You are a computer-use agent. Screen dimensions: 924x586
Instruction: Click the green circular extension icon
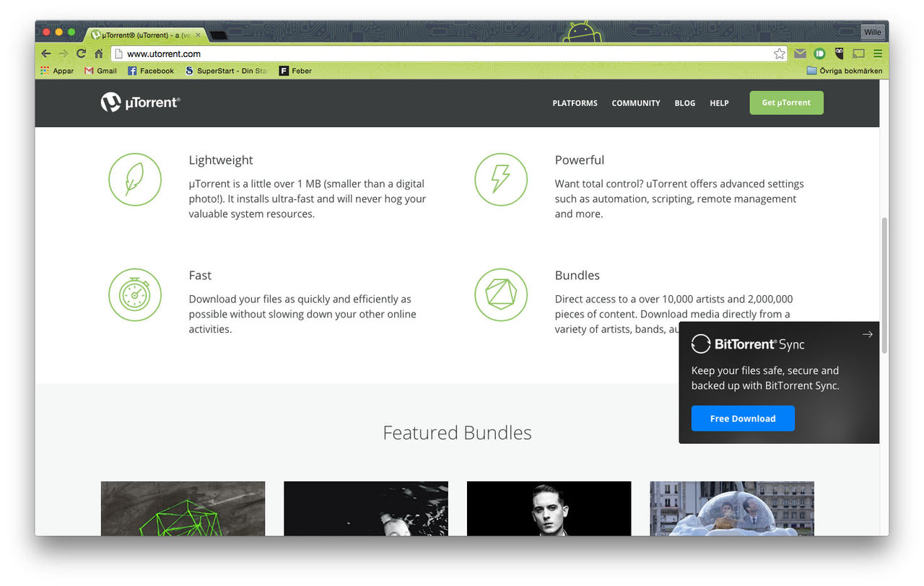coord(819,53)
